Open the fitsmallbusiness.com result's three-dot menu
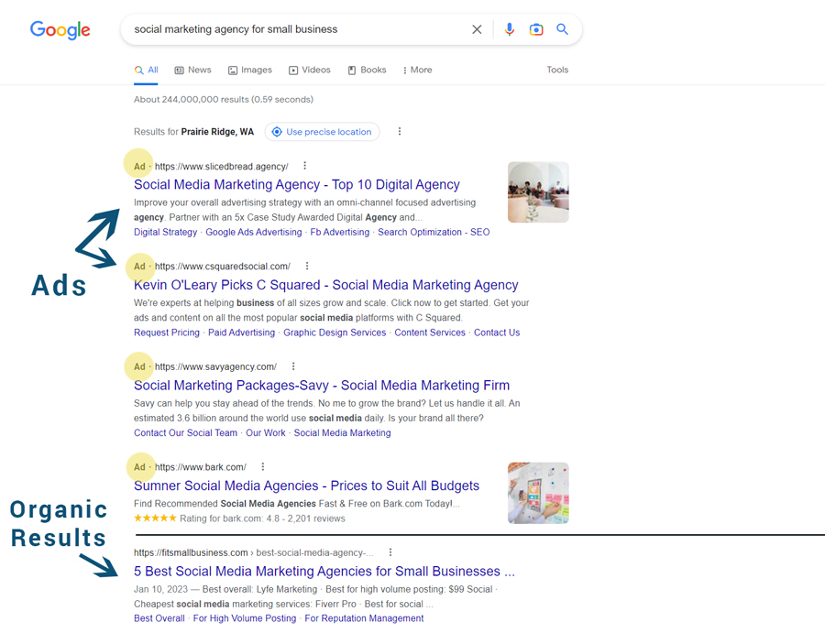Screen dimensions: 825x644 390,552
